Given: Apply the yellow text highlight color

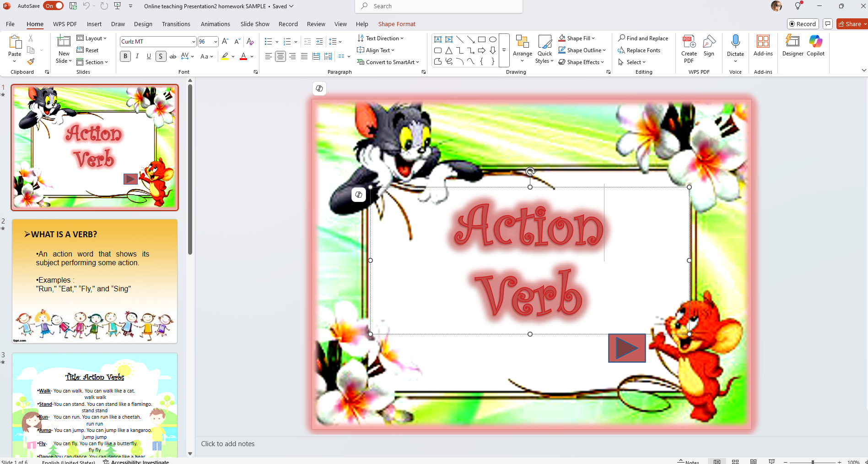Looking at the screenshot, I should [x=225, y=56].
